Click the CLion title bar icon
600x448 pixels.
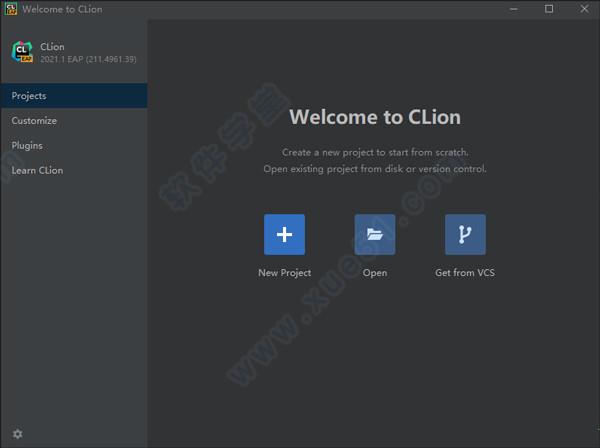click(x=11, y=9)
